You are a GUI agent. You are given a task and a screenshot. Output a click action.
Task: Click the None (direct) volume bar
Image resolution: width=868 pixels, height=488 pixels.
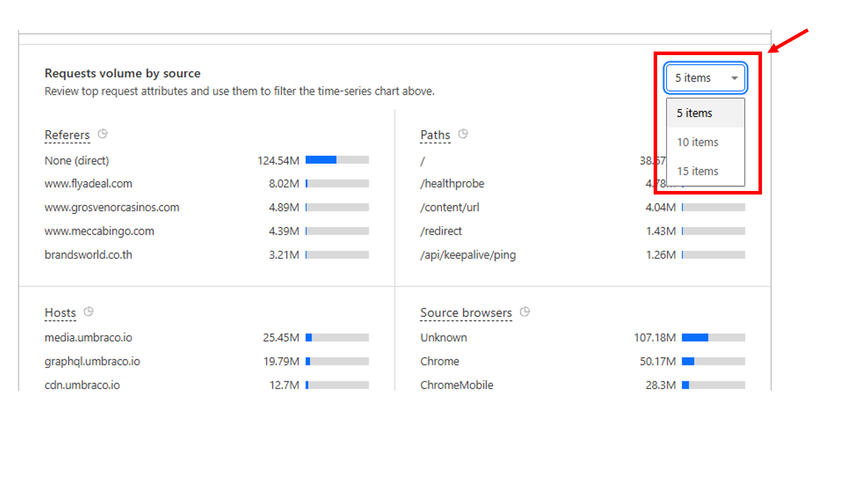(x=337, y=160)
